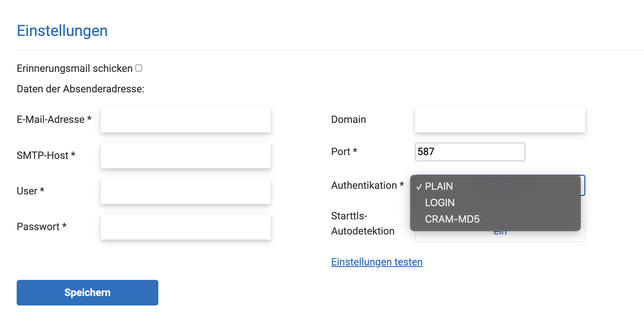This screenshot has height=319, width=644.
Task: Click the 'Daten der Absenderadresse:' text
Action: [x=80, y=89]
